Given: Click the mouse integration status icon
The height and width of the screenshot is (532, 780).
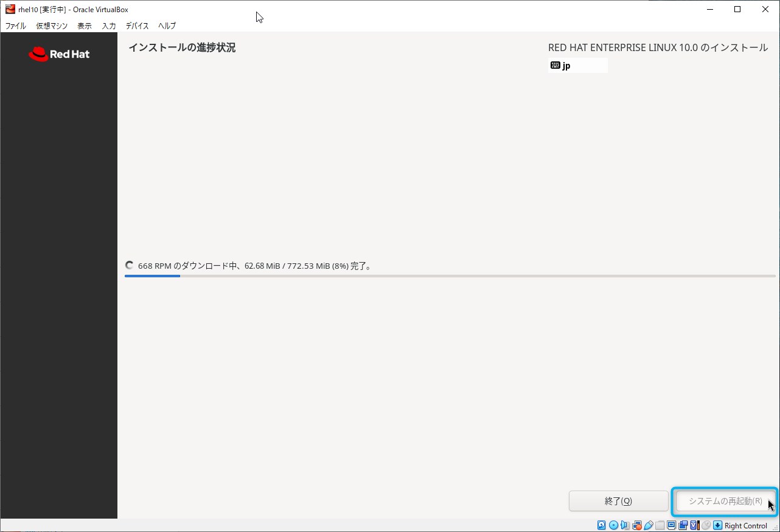Looking at the screenshot, I should 706,525.
